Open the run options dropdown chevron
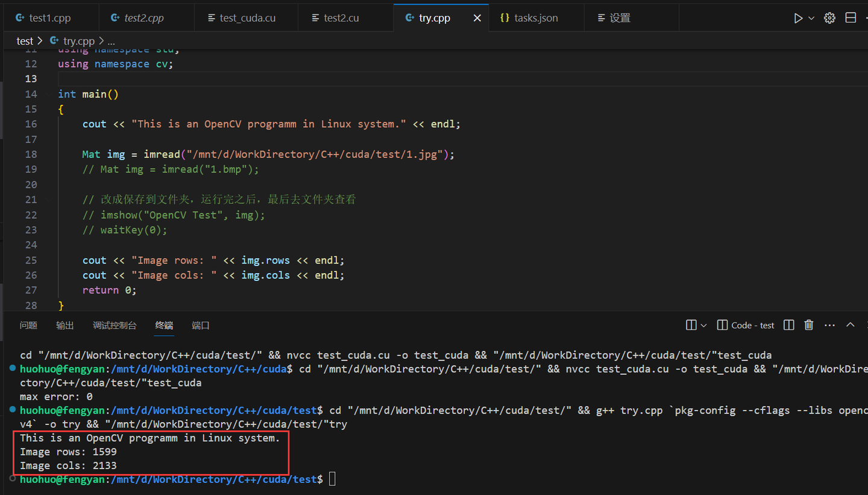Viewport: 868px width, 495px height. pos(811,18)
